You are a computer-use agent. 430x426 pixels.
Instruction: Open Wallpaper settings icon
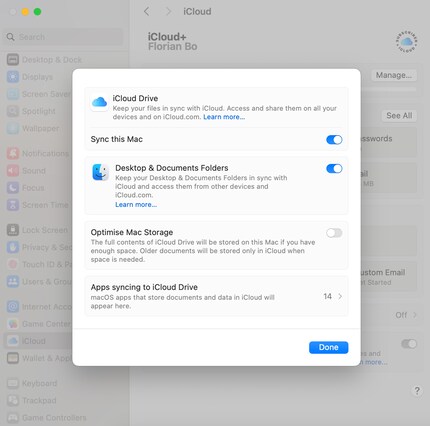[13, 128]
